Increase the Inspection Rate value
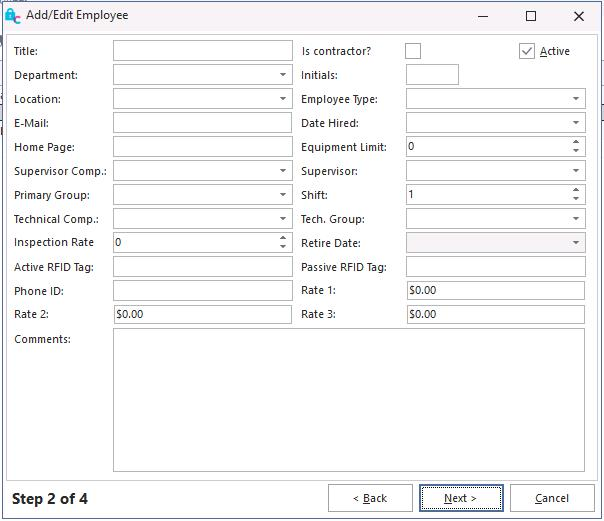604x521 pixels. coord(283,238)
